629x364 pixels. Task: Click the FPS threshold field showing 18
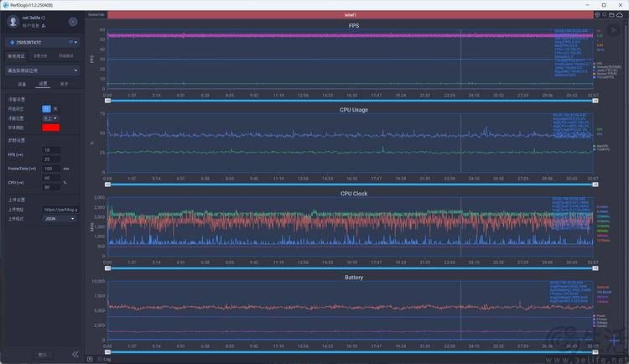coord(51,150)
